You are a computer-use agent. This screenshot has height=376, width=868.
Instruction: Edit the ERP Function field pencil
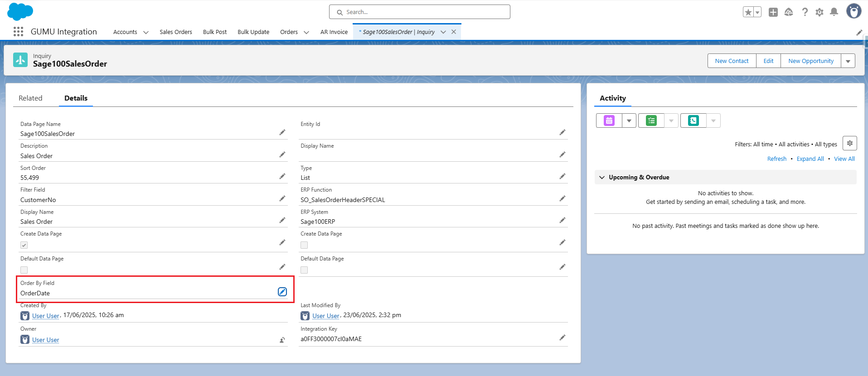coord(563,198)
